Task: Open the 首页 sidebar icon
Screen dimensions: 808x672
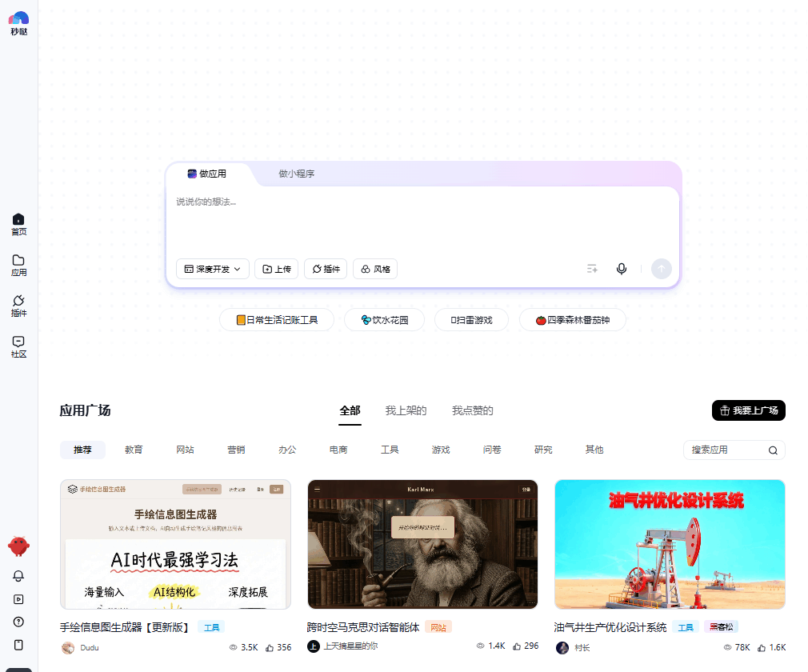Action: [18, 222]
